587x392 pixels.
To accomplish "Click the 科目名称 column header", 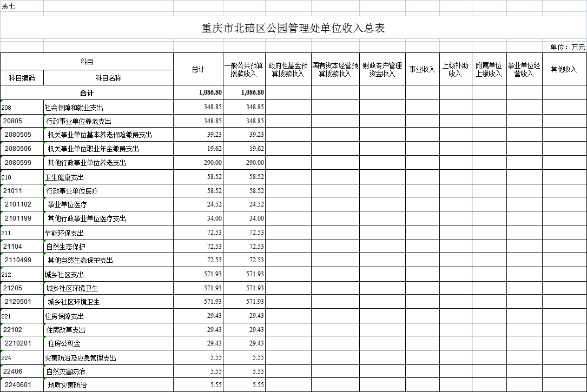I will 109,78.
